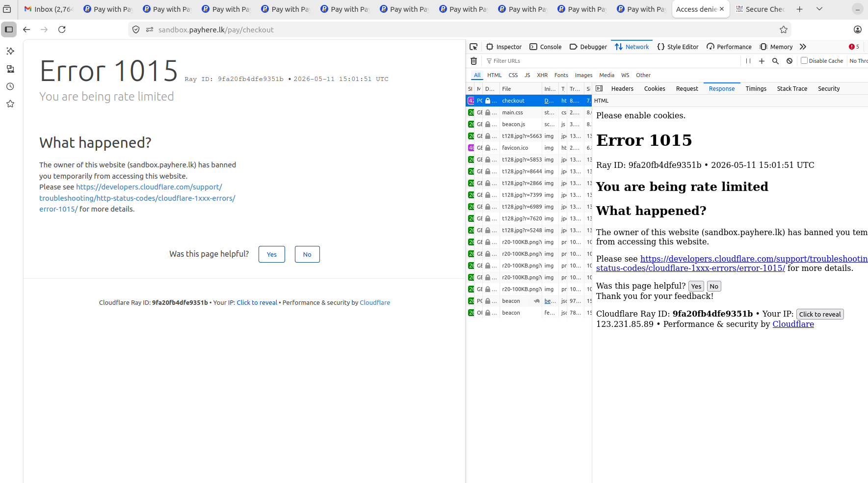868x483 pixels.
Task: Open the Debugger panel
Action: pos(588,47)
